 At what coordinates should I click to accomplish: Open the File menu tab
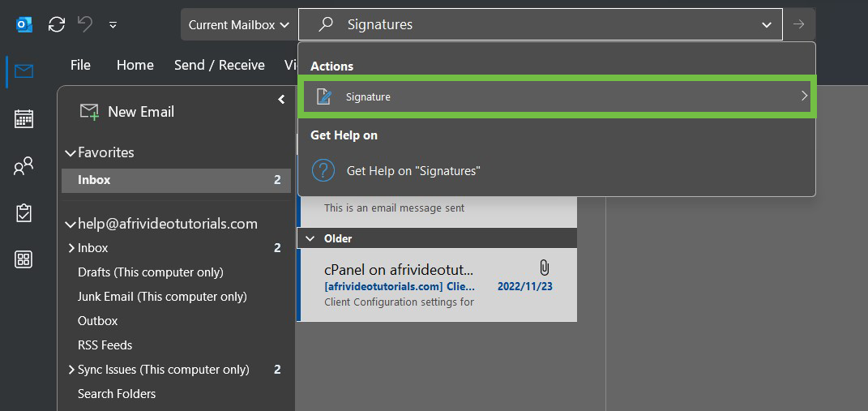pyautogui.click(x=80, y=65)
